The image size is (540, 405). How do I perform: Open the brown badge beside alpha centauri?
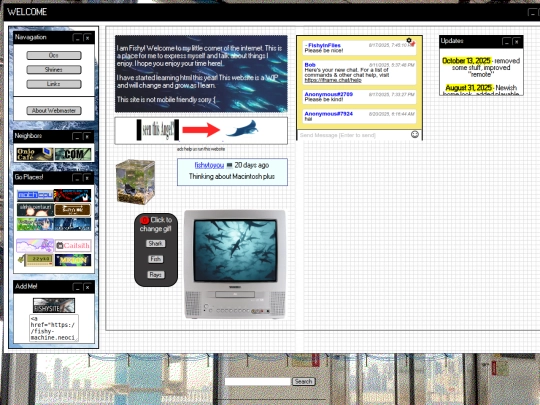pos(73,210)
